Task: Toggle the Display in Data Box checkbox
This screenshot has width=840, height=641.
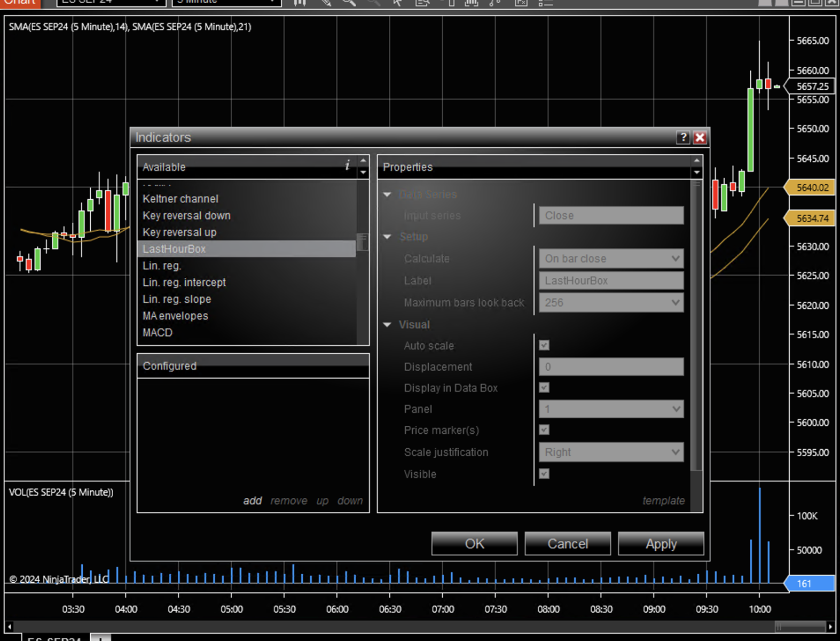Action: tap(544, 388)
